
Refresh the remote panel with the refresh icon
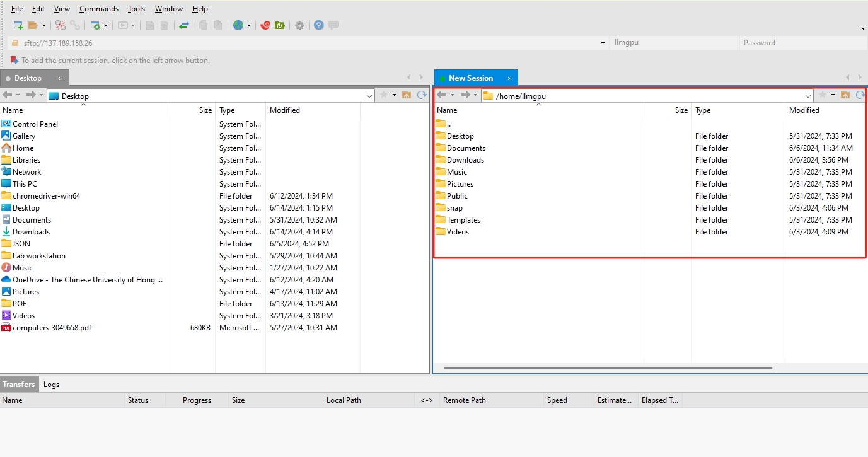pyautogui.click(x=859, y=95)
